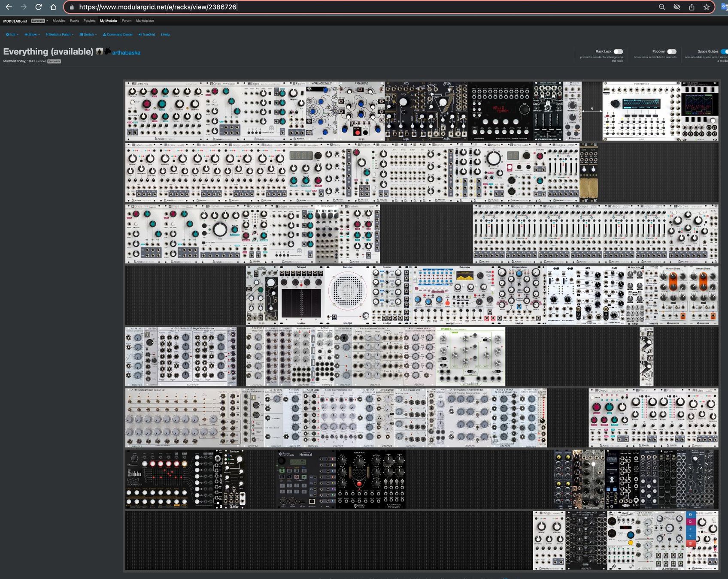This screenshot has height=579, width=728.
Task: Go to the Patches menu item
Action: tap(89, 21)
